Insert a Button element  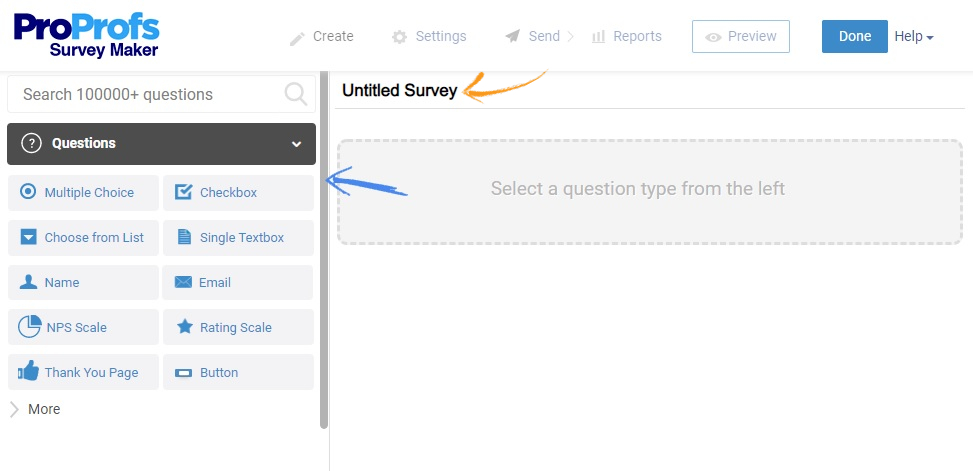pos(238,373)
